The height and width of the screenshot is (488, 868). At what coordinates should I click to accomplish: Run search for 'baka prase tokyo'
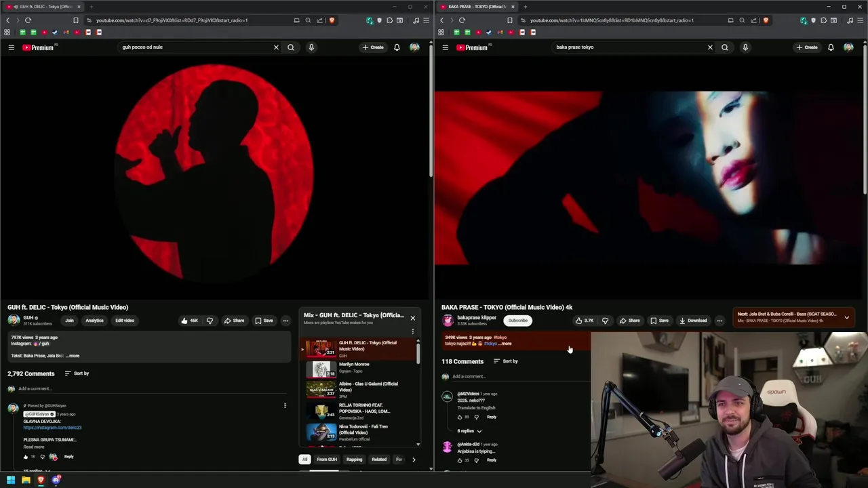click(725, 47)
